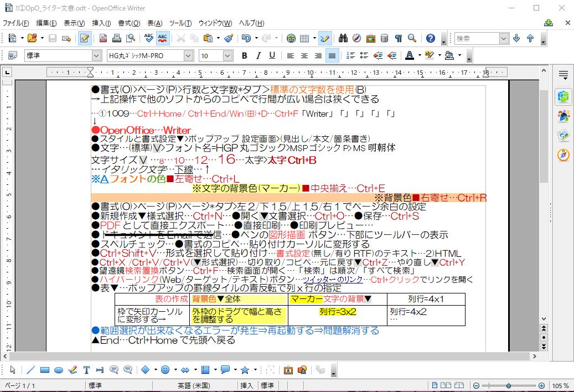Open the 書式(O) menu

[129, 23]
